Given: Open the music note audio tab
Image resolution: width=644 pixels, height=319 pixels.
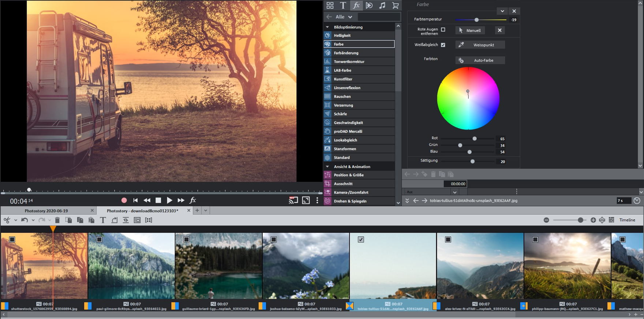Looking at the screenshot, I should coord(382,5).
